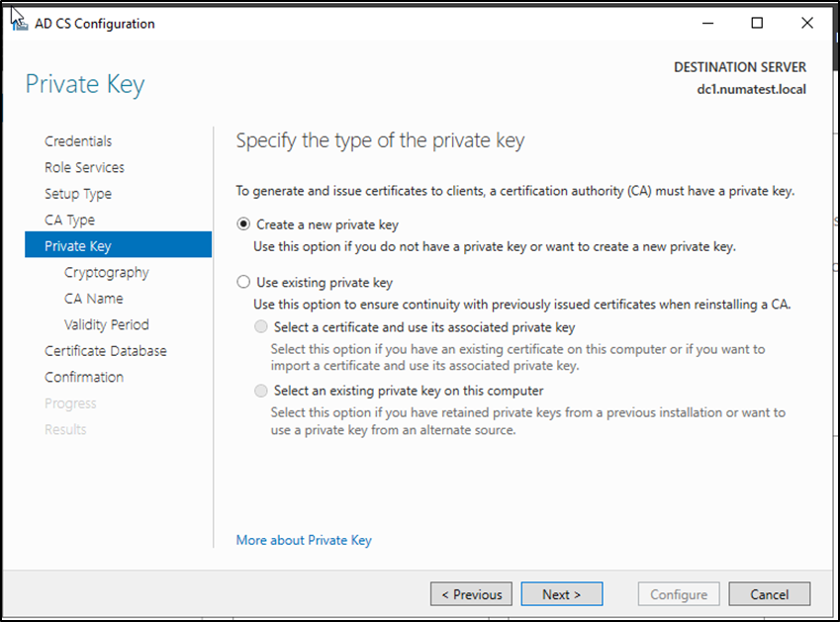The image size is (840, 622).
Task: Open the Cryptography sub-step
Action: click(106, 273)
